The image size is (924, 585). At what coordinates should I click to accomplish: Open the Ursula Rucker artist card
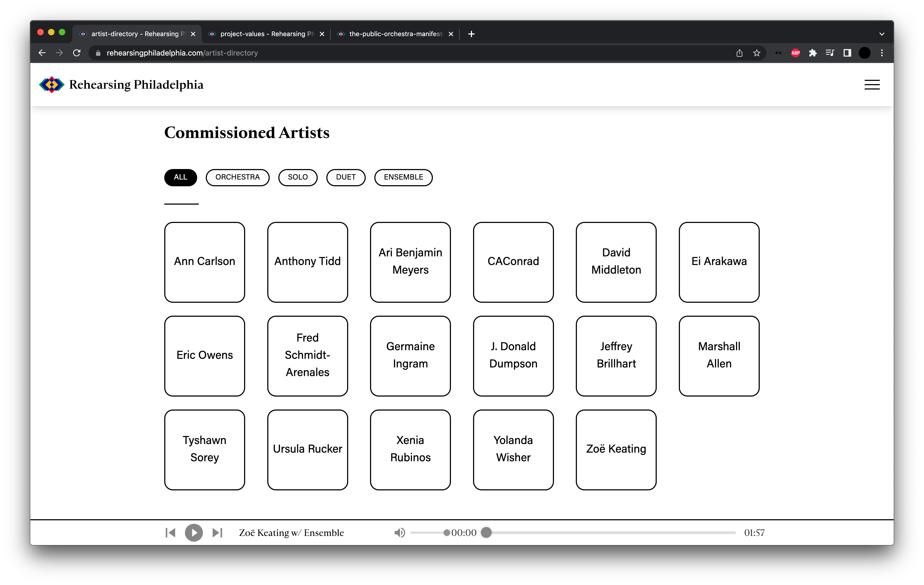[307, 450]
